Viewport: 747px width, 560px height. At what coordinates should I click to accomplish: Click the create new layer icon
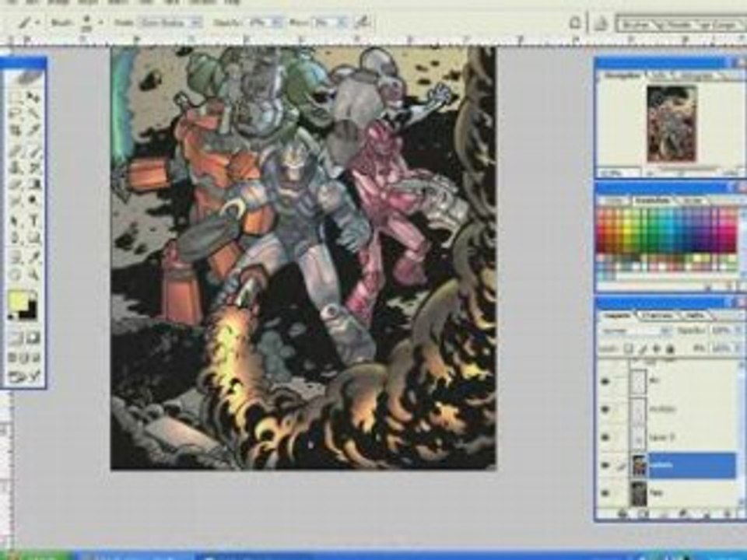pos(707,514)
